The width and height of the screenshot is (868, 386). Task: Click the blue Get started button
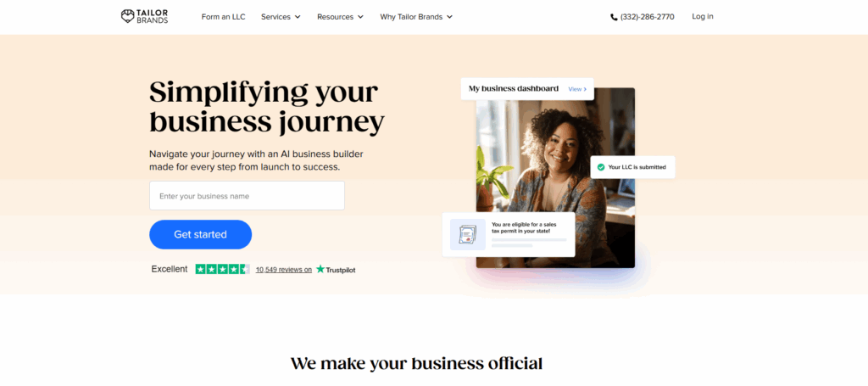click(x=200, y=234)
